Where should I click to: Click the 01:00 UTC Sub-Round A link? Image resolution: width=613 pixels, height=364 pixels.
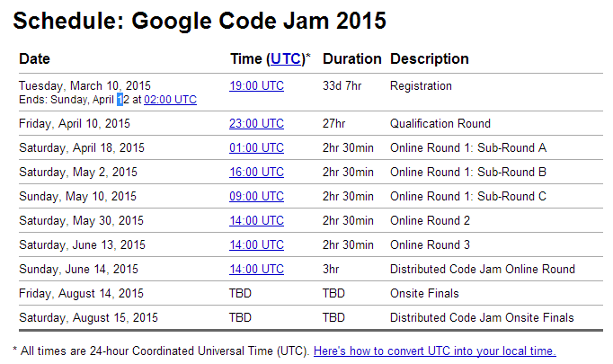(x=256, y=147)
